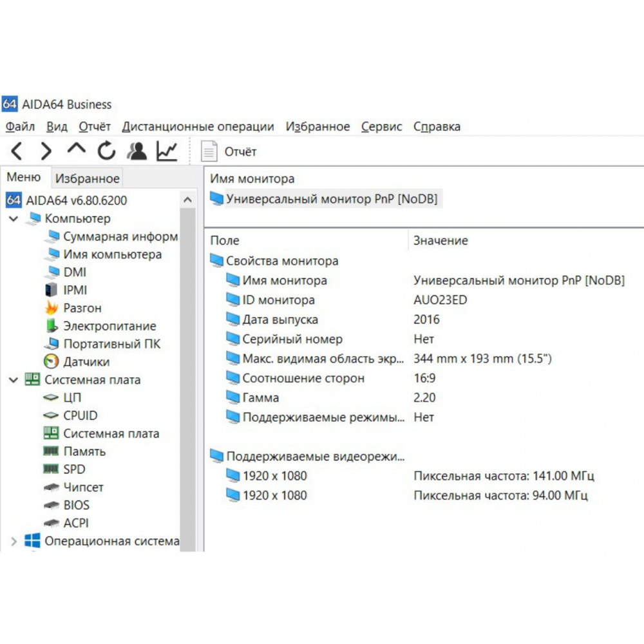Open the Справка menu
The height and width of the screenshot is (644, 644).
(437, 126)
